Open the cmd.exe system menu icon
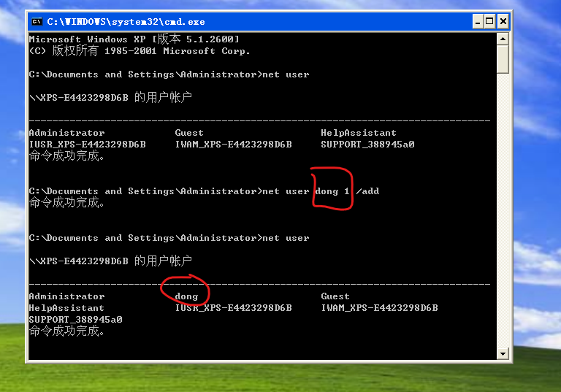Viewport: 561px width, 392px height. 37,22
